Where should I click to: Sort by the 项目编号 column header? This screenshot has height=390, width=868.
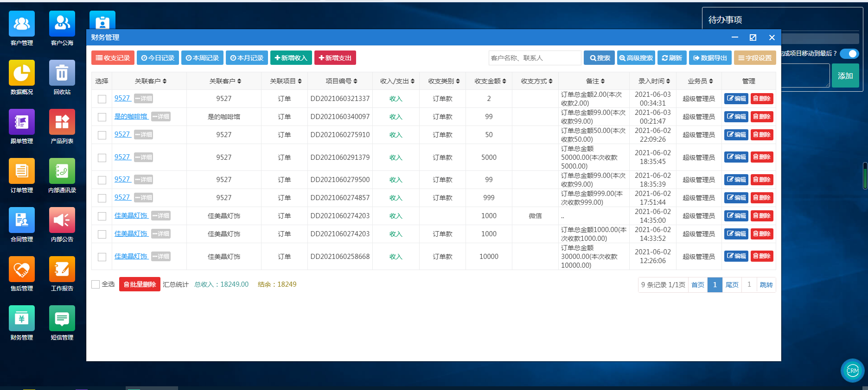pyautogui.click(x=341, y=81)
